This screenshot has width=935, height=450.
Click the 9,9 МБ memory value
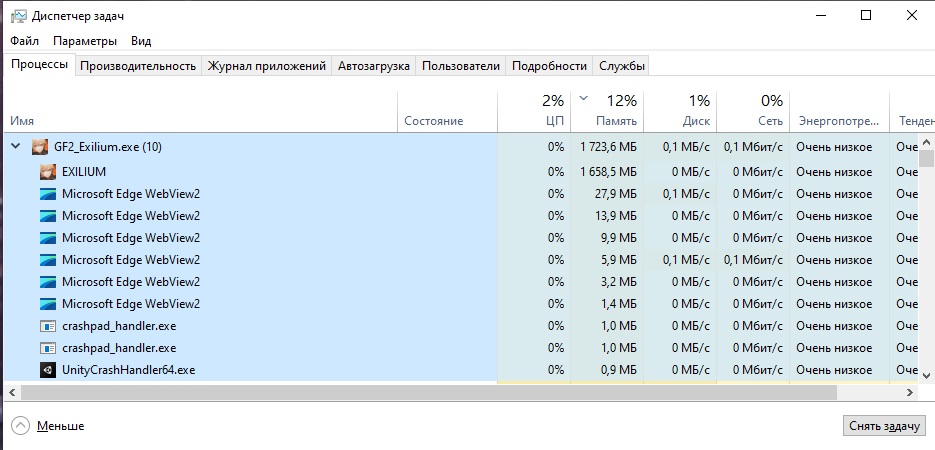click(620, 238)
